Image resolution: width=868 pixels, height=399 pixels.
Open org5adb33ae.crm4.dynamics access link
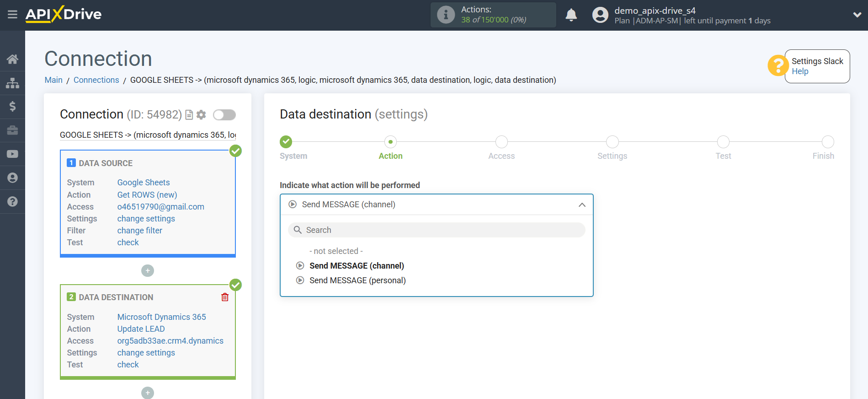(x=170, y=341)
